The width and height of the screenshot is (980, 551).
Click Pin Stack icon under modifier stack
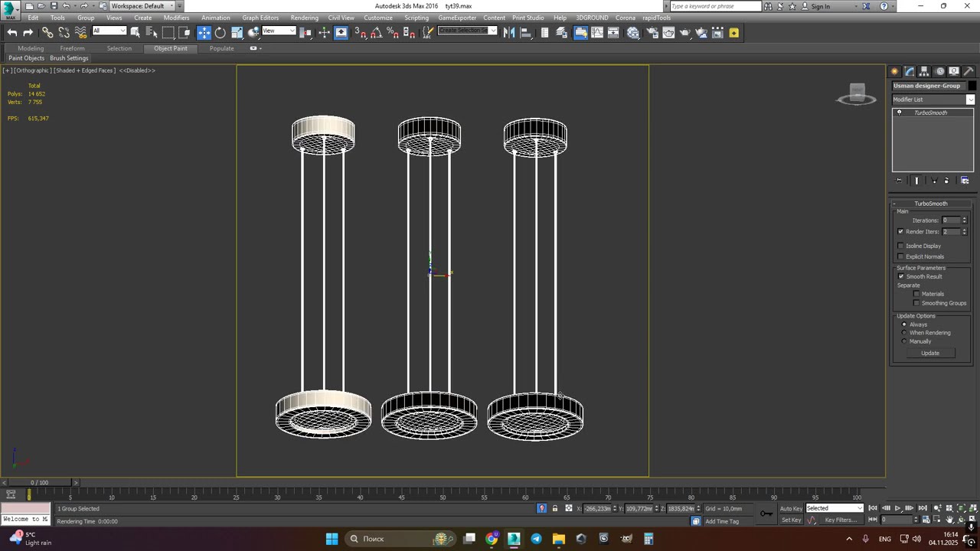899,181
